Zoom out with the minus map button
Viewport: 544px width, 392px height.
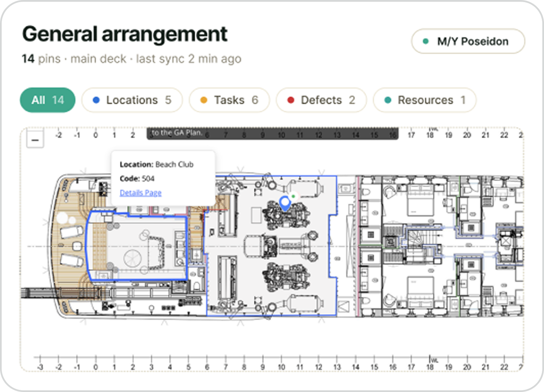coord(35,139)
